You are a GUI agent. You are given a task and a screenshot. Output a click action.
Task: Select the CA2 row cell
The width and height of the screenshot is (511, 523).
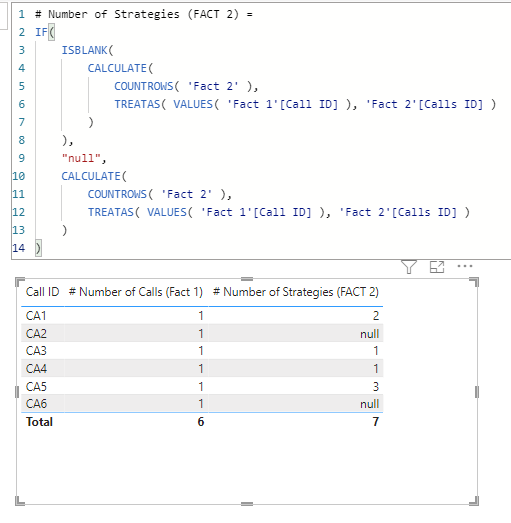(36, 333)
